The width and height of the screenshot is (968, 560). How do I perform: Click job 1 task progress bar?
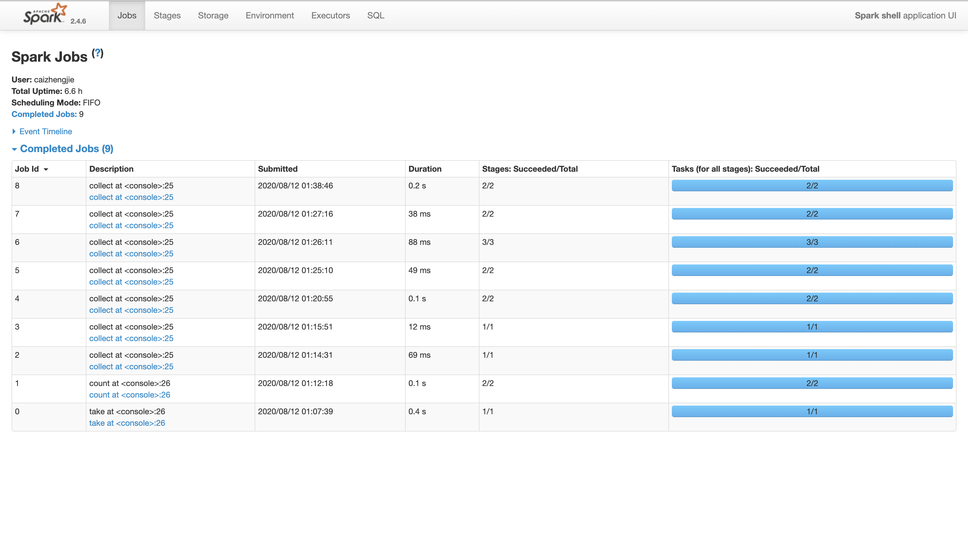coord(812,383)
